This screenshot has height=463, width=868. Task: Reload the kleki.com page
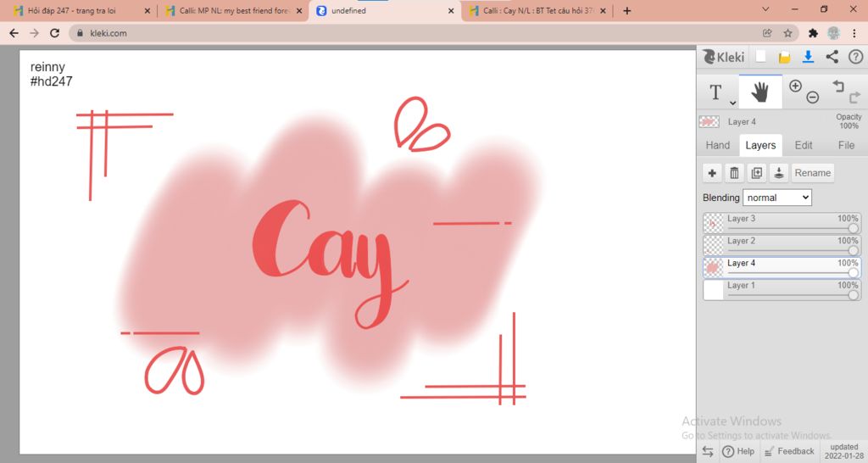point(55,33)
